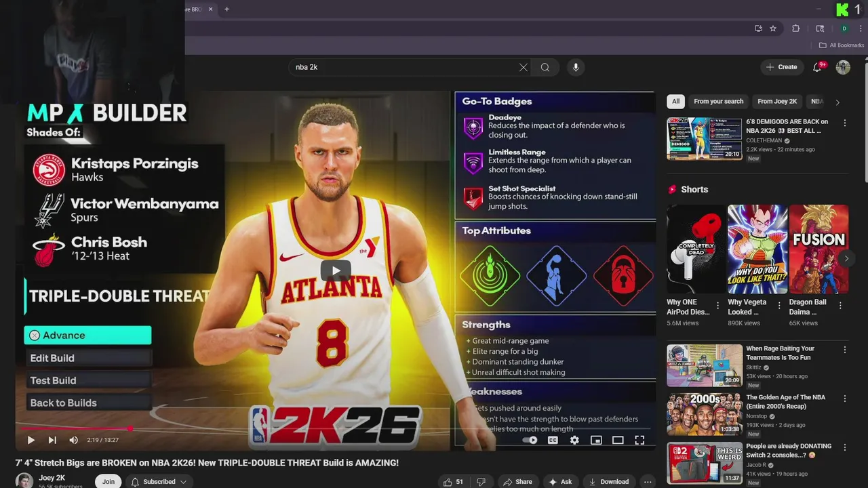Screen dimensions: 868x488
Task: Open video settings gear
Action: pos(574,440)
